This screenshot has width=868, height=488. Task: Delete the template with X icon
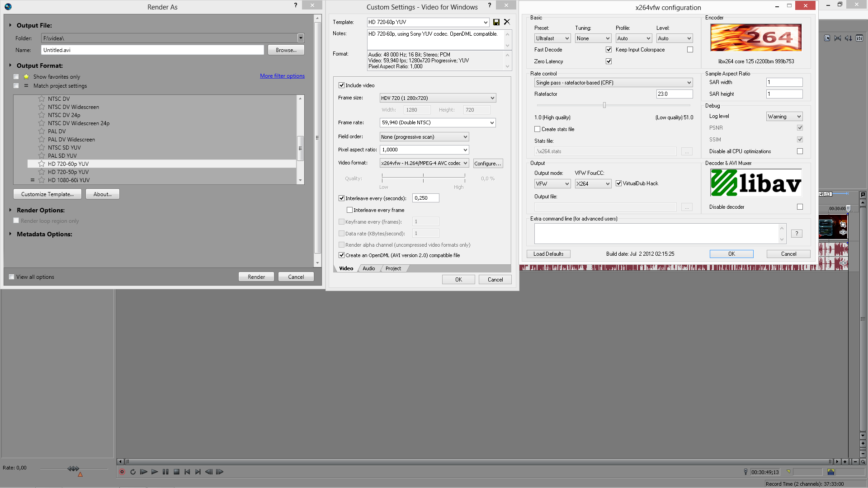[x=507, y=22]
